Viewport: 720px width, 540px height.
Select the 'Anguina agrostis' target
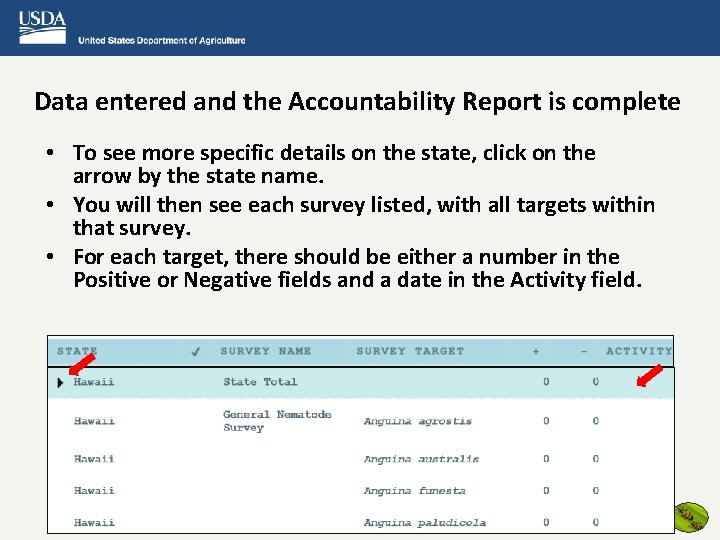(418, 421)
